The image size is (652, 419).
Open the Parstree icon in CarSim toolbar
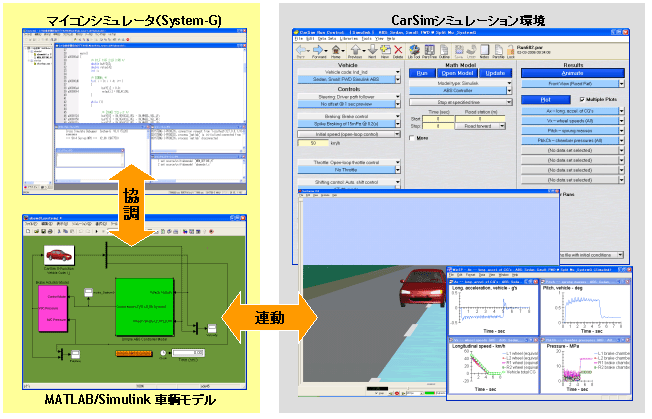click(430, 50)
